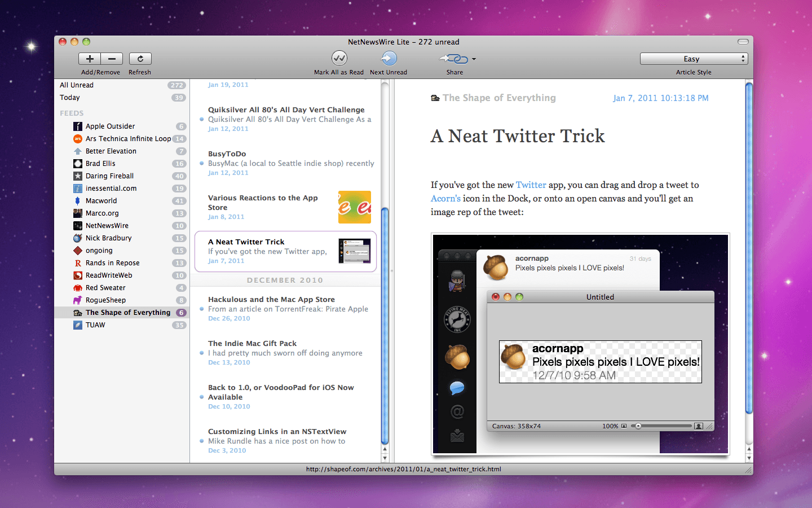Viewport: 812px width, 508px height.
Task: Select the ReadWriteWeb feed icon
Action: click(x=78, y=275)
